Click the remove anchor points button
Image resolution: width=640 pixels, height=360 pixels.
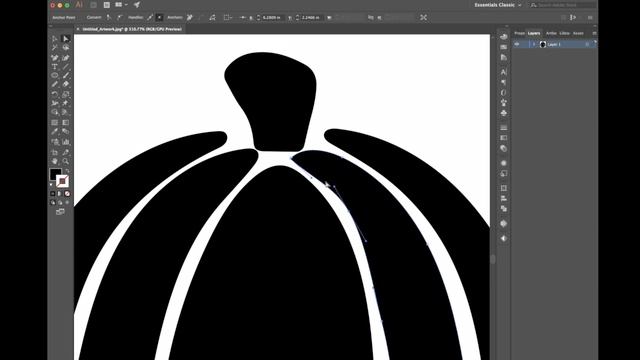point(190,18)
